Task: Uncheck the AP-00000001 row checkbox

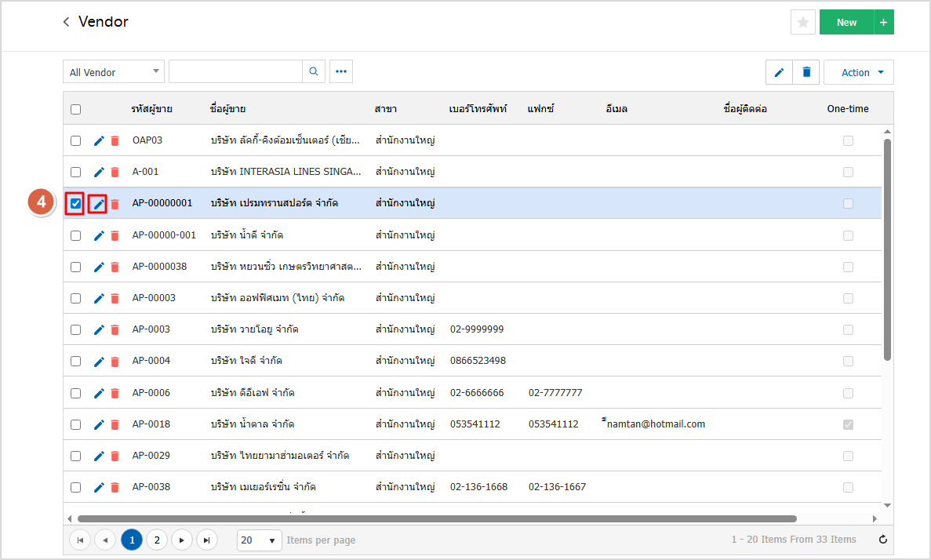Action: tap(76, 204)
